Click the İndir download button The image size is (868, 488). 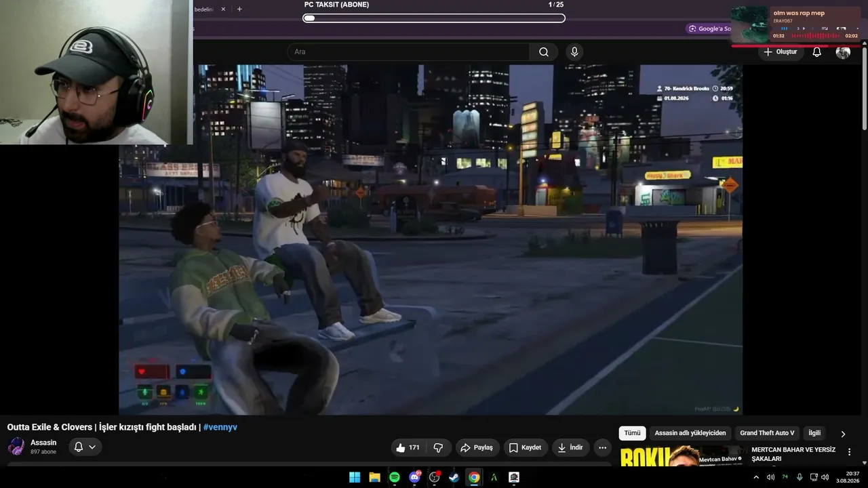click(x=570, y=447)
